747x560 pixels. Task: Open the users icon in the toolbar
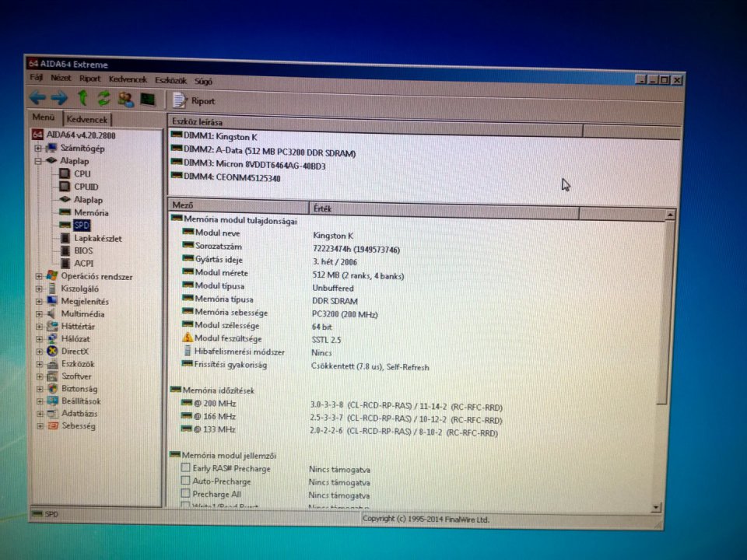tap(126, 99)
